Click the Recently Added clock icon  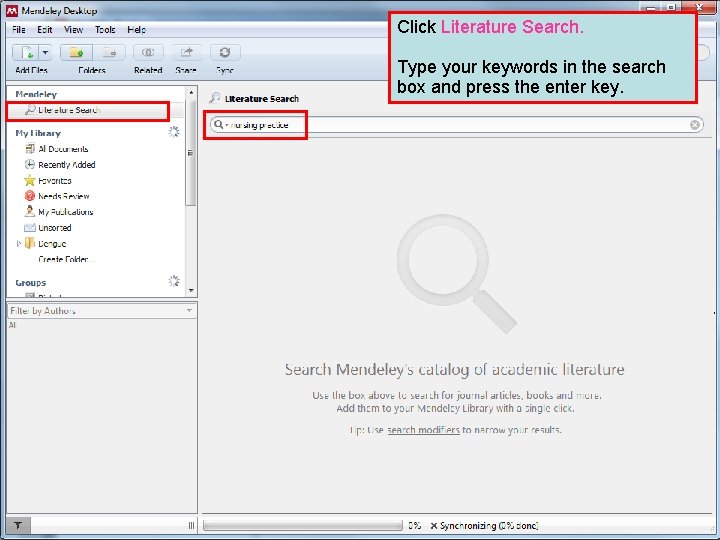[x=30, y=164]
